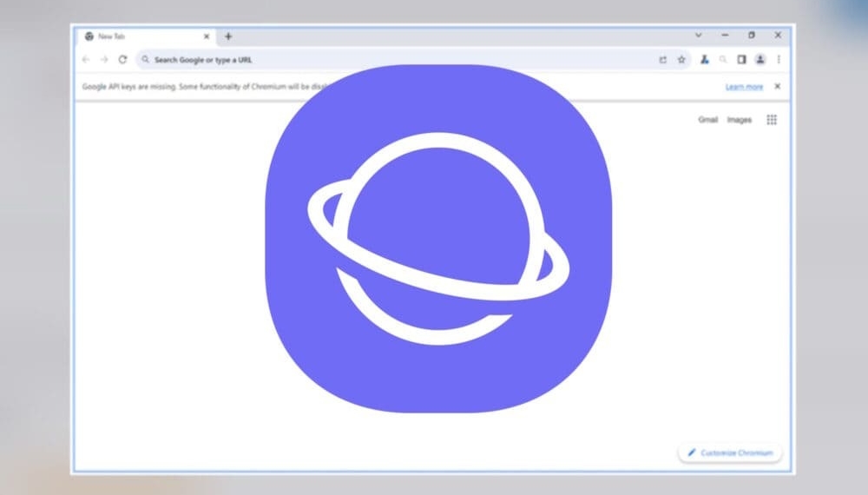Open the Images link

[x=739, y=120]
